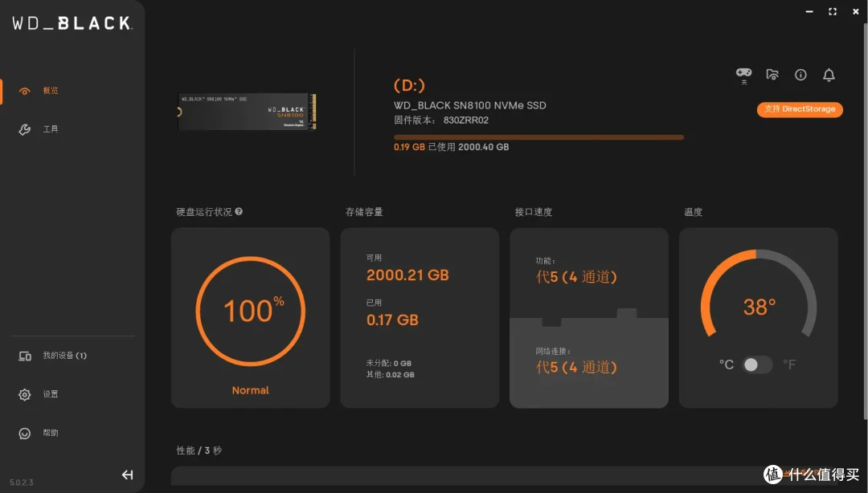Screen dimensions: 868x493
Task: Click the 网络连接 代5 (4 通道) value
Action: [x=576, y=367]
